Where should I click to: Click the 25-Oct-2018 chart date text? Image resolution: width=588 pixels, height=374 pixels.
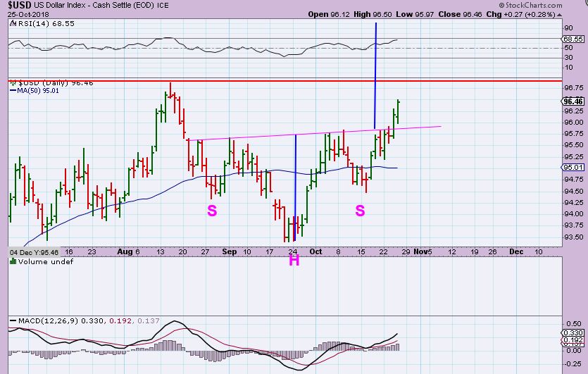point(25,14)
